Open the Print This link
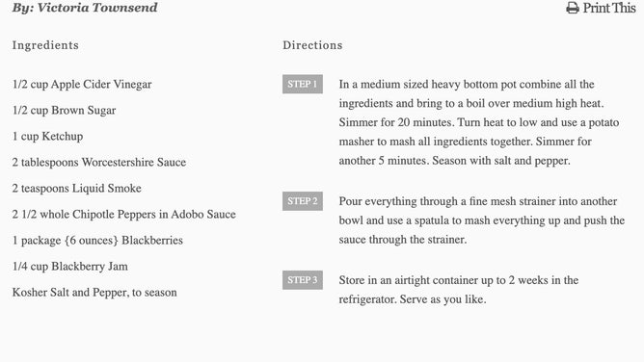Viewport: 644px width, 362px height. (601, 8)
